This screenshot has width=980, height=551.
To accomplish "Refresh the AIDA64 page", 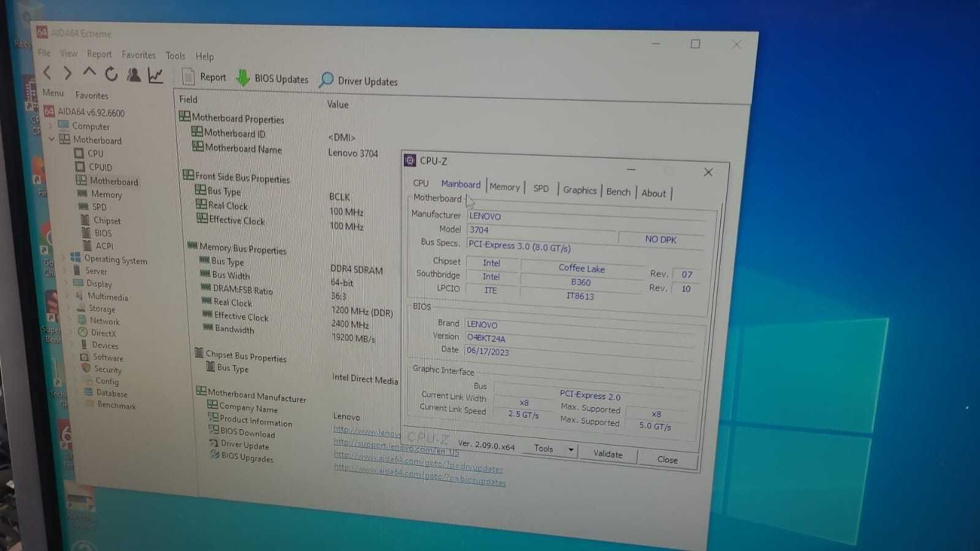I will 111,74.
